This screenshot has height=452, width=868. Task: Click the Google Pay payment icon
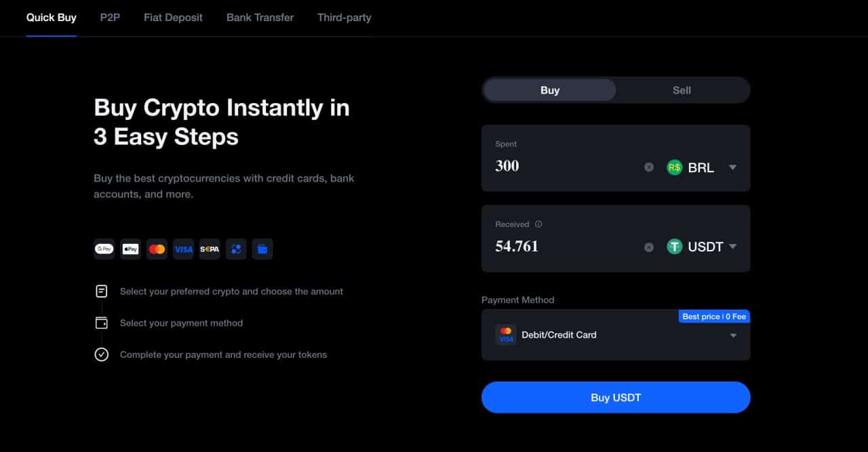click(x=104, y=249)
